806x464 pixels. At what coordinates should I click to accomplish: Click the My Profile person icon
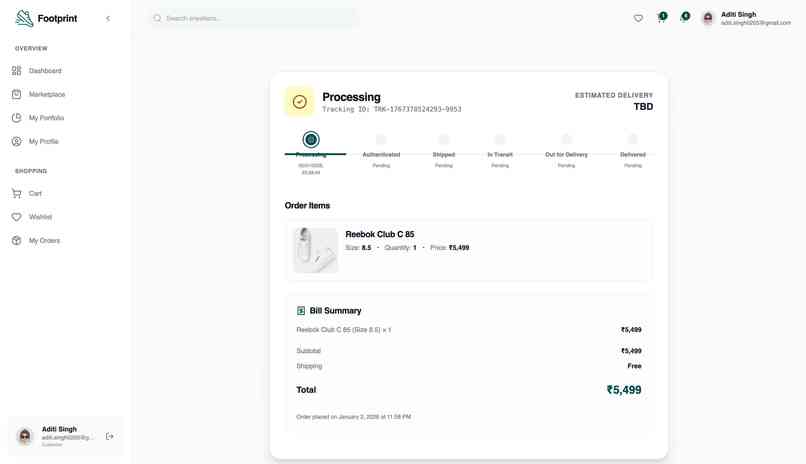coord(16,141)
